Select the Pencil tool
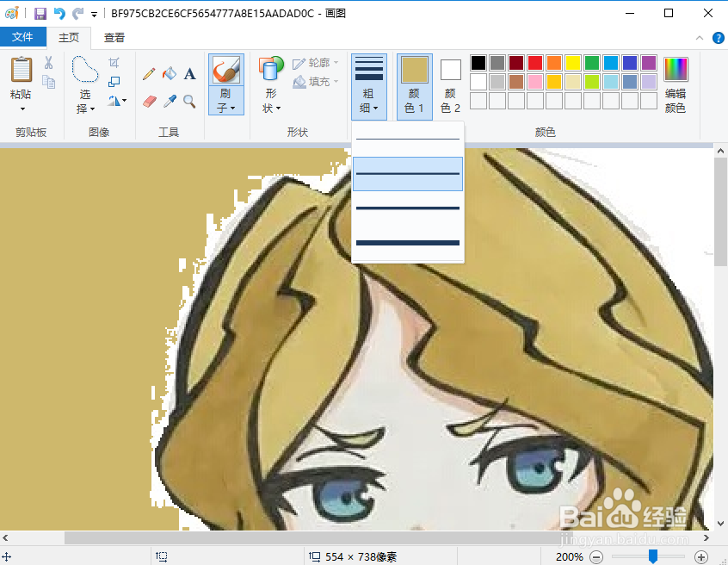The height and width of the screenshot is (565, 728). (x=149, y=74)
